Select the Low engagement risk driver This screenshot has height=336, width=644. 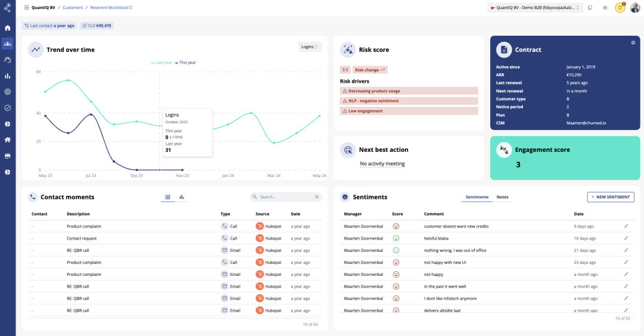point(409,111)
